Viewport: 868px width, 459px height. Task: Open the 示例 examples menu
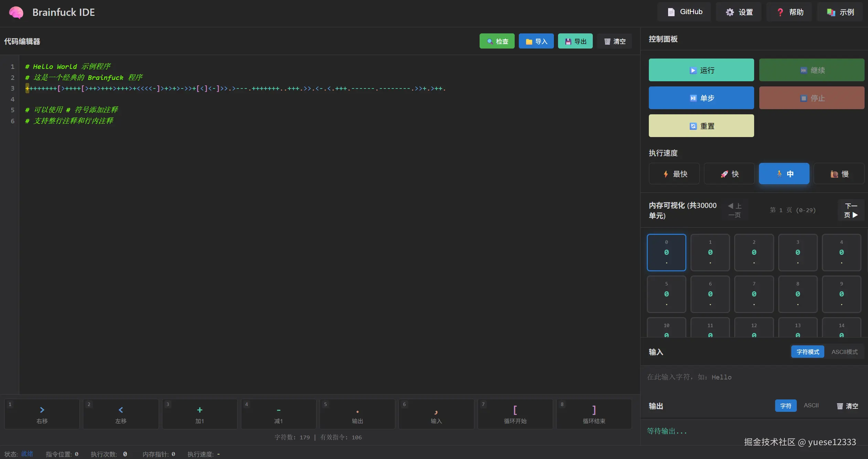pyautogui.click(x=840, y=12)
